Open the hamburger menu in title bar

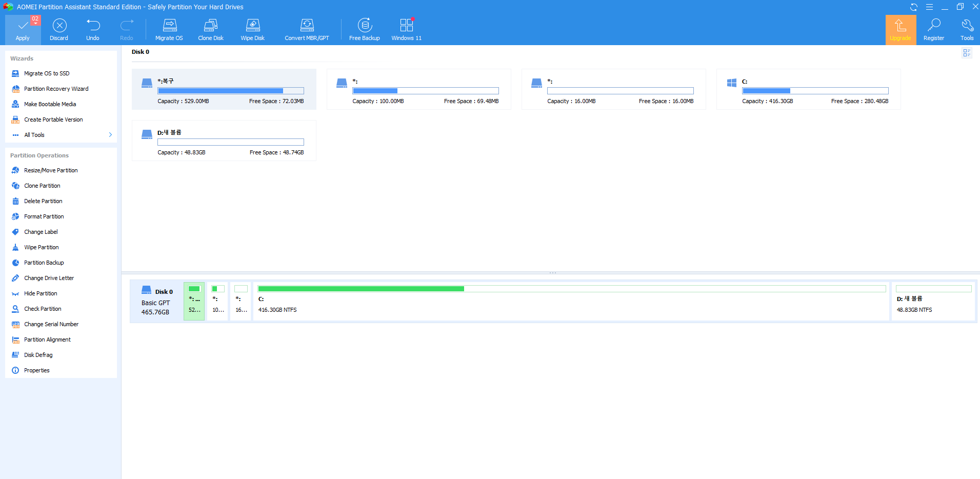coord(929,7)
